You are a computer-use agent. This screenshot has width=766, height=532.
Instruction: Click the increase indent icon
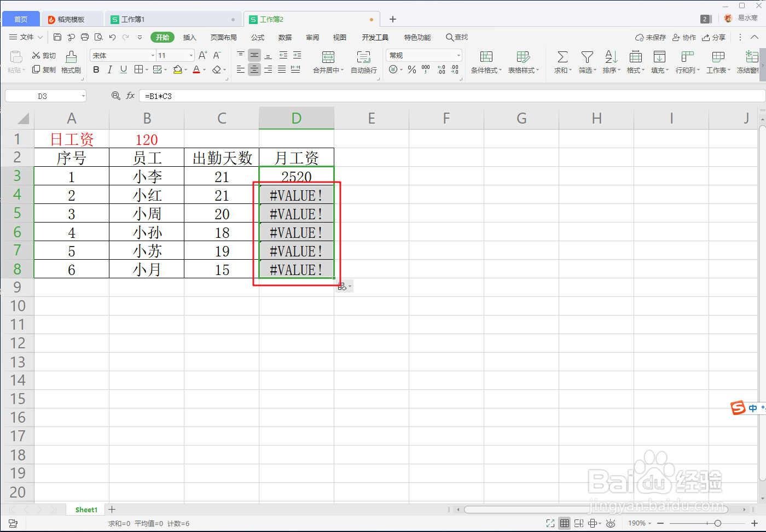click(x=297, y=55)
